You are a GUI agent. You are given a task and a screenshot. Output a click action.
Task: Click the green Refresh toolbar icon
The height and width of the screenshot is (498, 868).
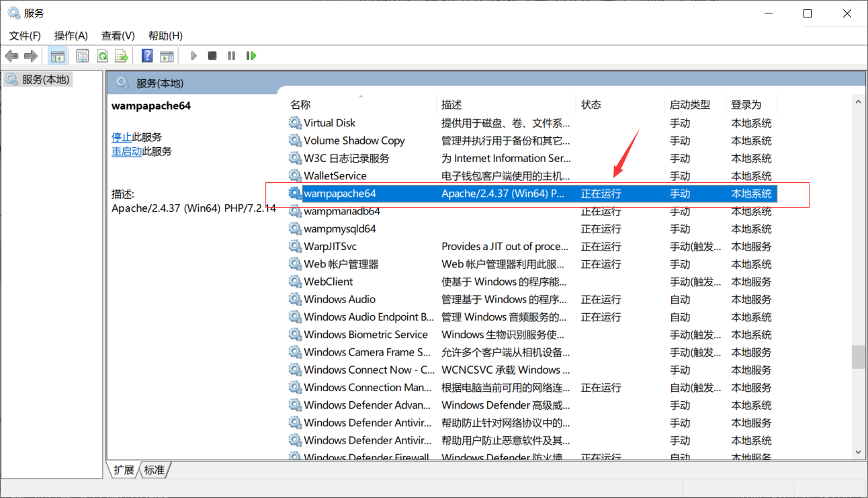point(102,56)
